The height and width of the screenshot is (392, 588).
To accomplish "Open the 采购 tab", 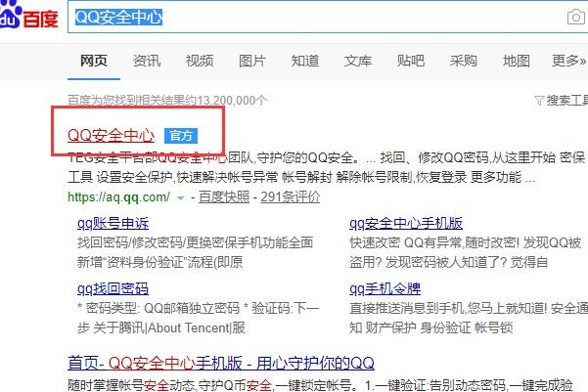I will tap(464, 61).
